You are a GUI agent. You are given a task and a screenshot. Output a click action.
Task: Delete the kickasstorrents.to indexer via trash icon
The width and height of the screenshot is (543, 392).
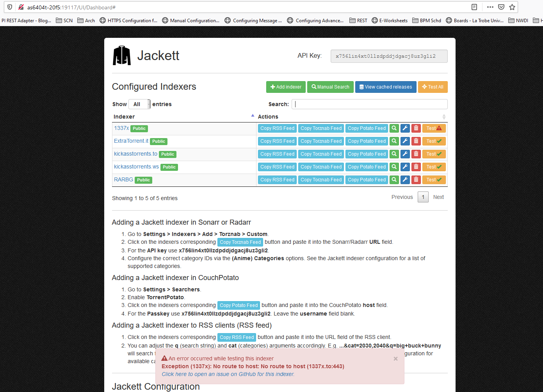click(x=416, y=154)
